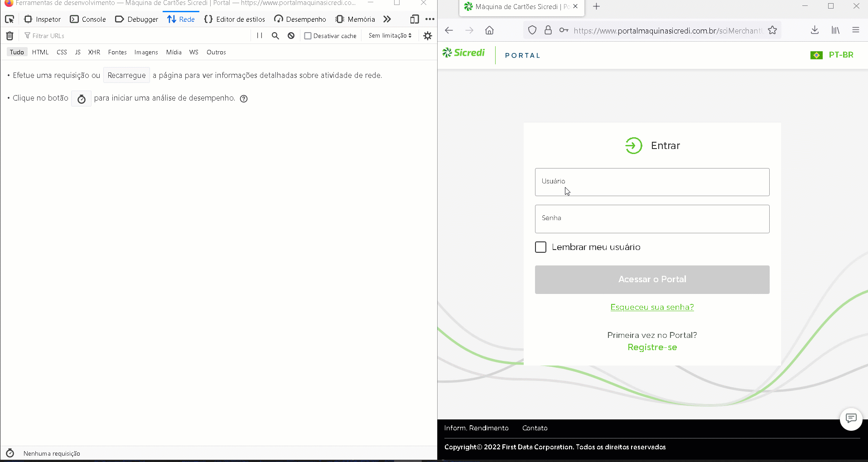Go back in browser
Screen dimensions: 868x462
point(449,30)
